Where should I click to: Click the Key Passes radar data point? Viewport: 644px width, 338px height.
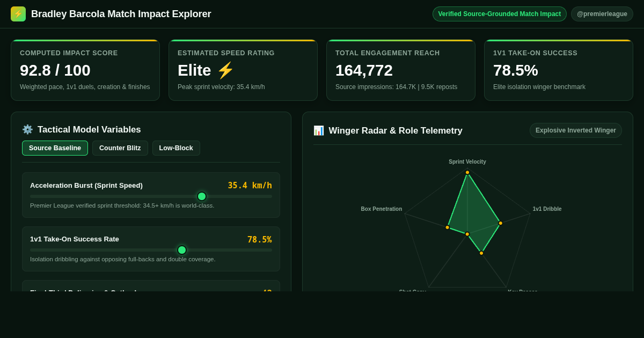[481, 253]
